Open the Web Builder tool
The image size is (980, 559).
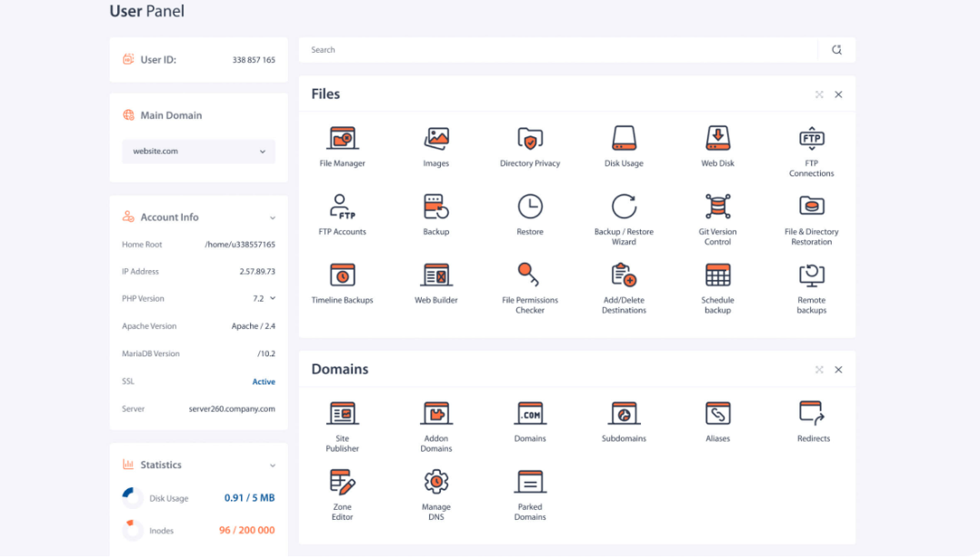click(x=436, y=275)
